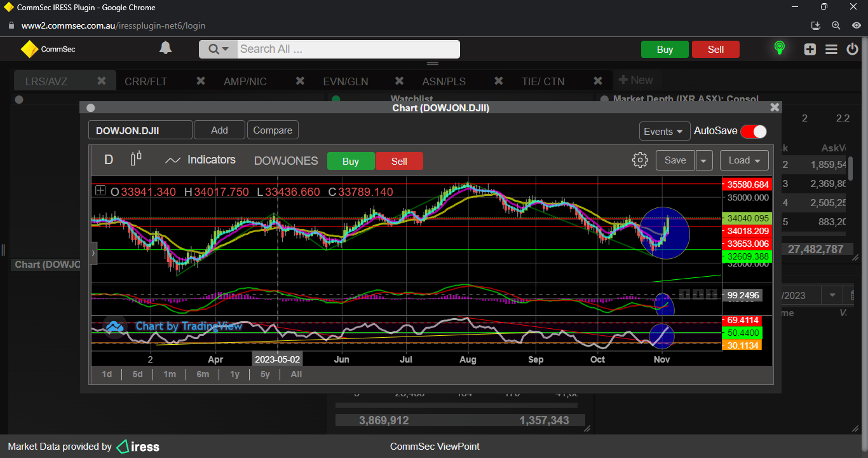Open the green lightbulb ideas icon
Viewport: 868px width, 458px height.
point(779,48)
